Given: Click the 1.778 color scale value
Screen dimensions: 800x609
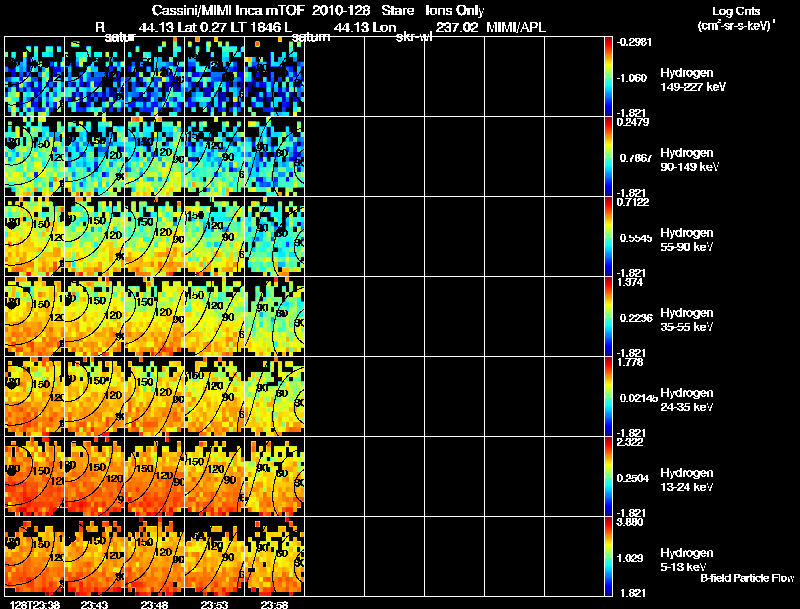Looking at the screenshot, I should (x=630, y=363).
